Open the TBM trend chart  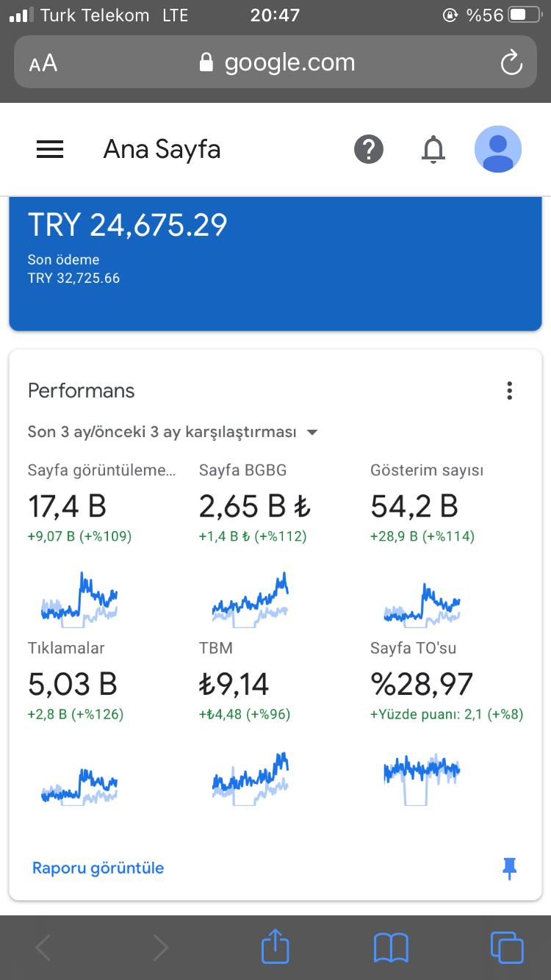pos(251,779)
